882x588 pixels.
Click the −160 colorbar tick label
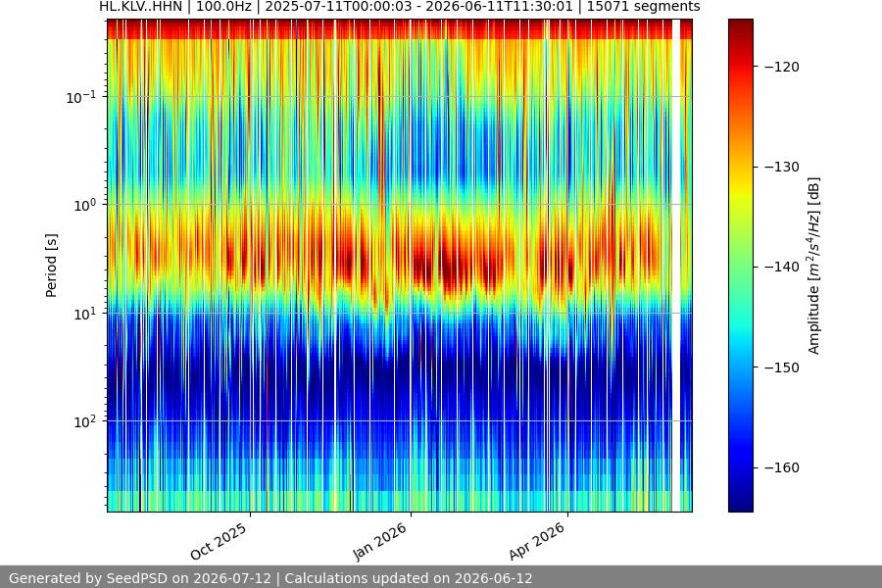coord(782,467)
